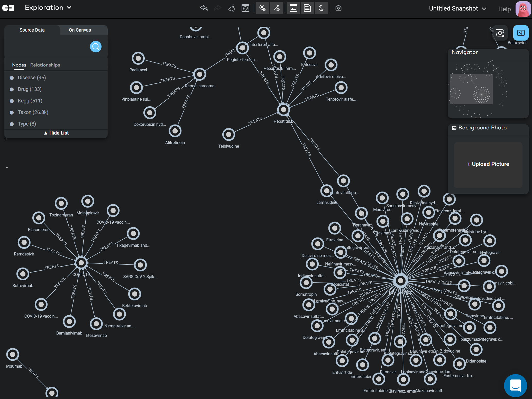Select the Etesevimab node
532x399 pixels.
(x=96, y=324)
